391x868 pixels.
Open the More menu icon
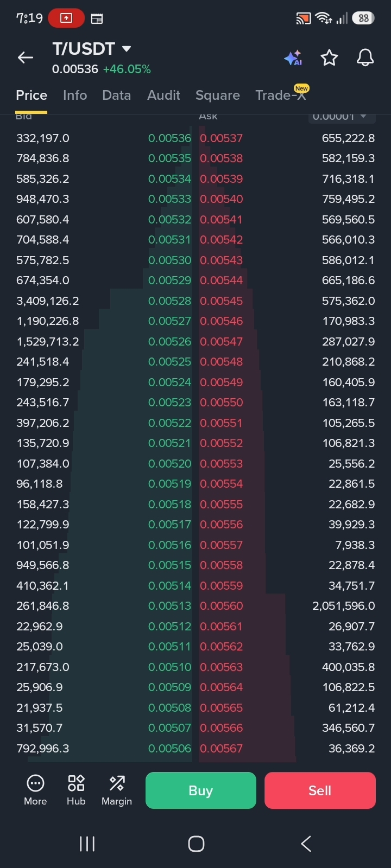35,790
